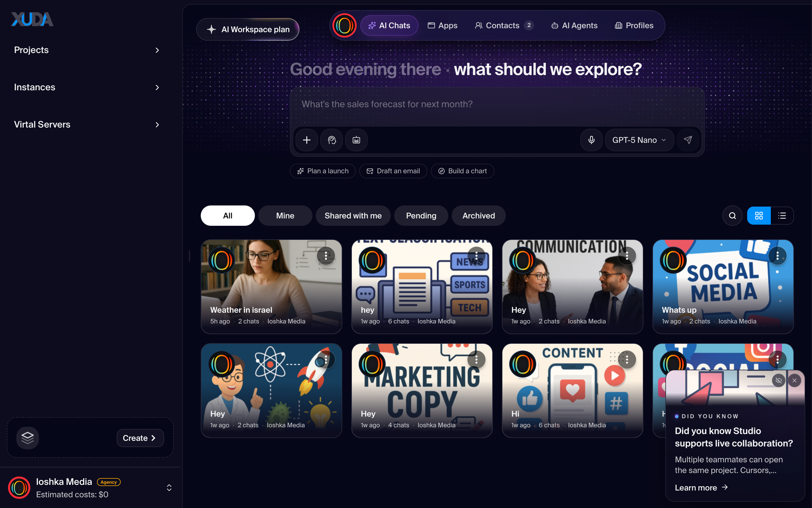Screen dimensions: 812x508
Task: Click the plus attachment icon in prompt bar
Action: pos(306,140)
